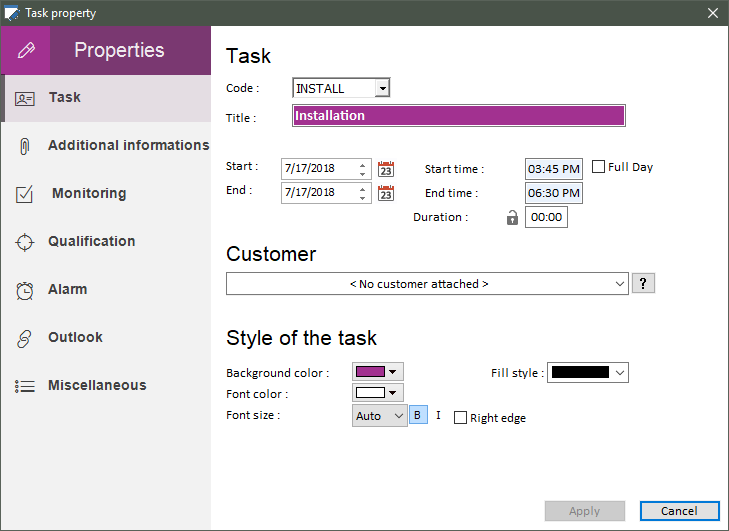Click the Apply button
This screenshot has width=729, height=531.
click(584, 511)
